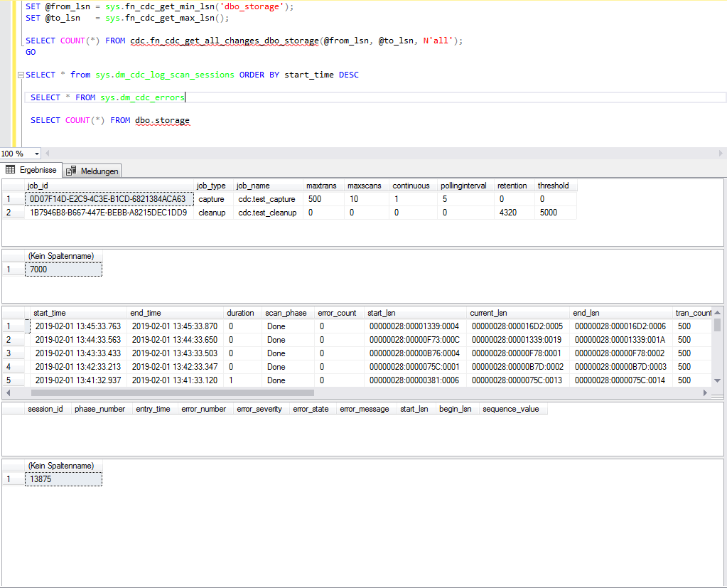Click the editor horizontal scroll left arrow
Image resolution: width=727 pixels, height=588 pixels.
(48, 154)
